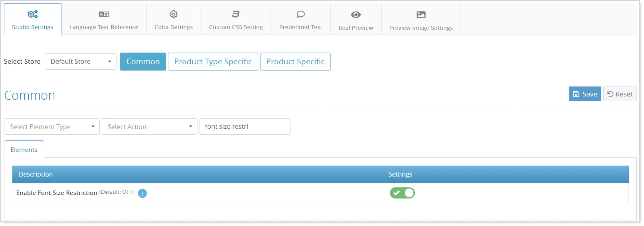Click the Color Settings gear icon
Image resolution: width=644 pixels, height=226 pixels.
(174, 14)
